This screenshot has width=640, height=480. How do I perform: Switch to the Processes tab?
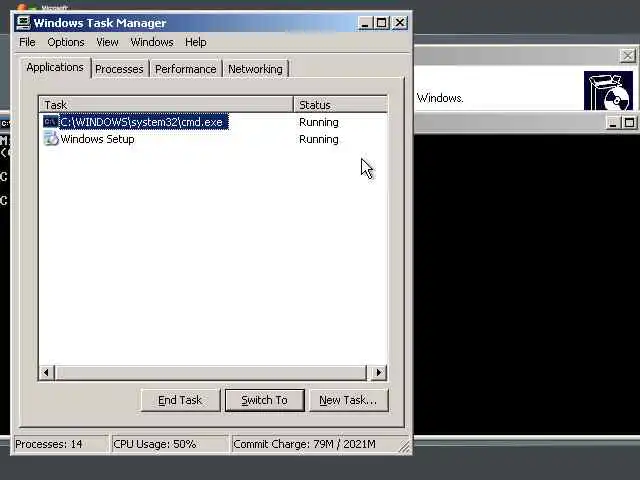[119, 69]
